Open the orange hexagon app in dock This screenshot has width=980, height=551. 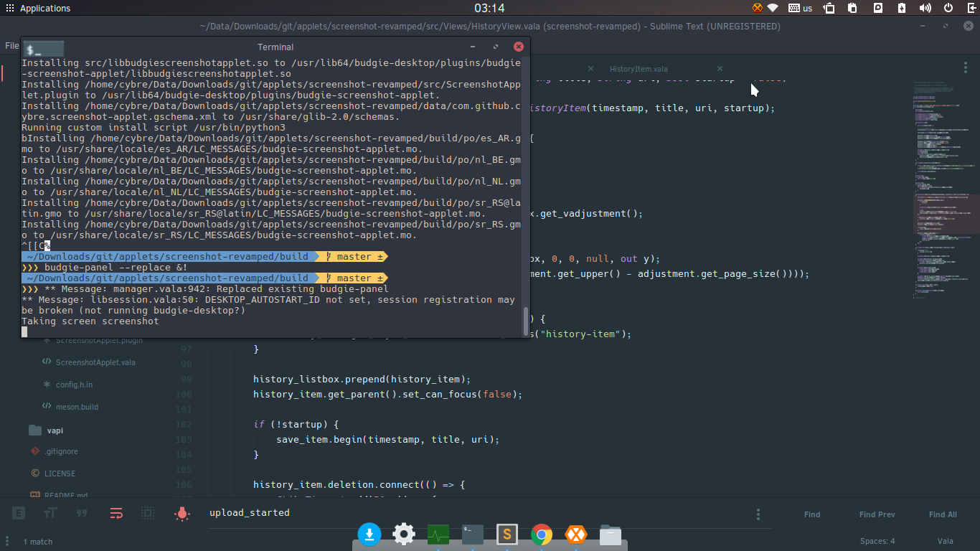576,534
